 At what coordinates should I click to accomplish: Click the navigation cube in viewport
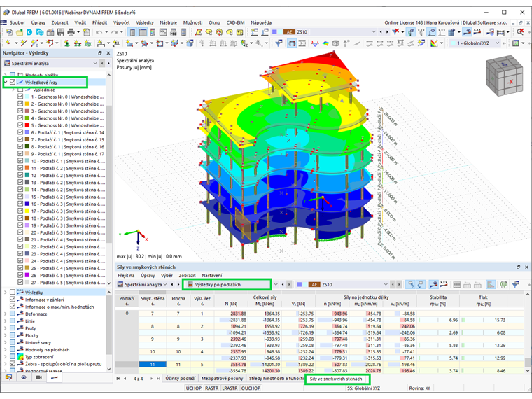tap(504, 76)
